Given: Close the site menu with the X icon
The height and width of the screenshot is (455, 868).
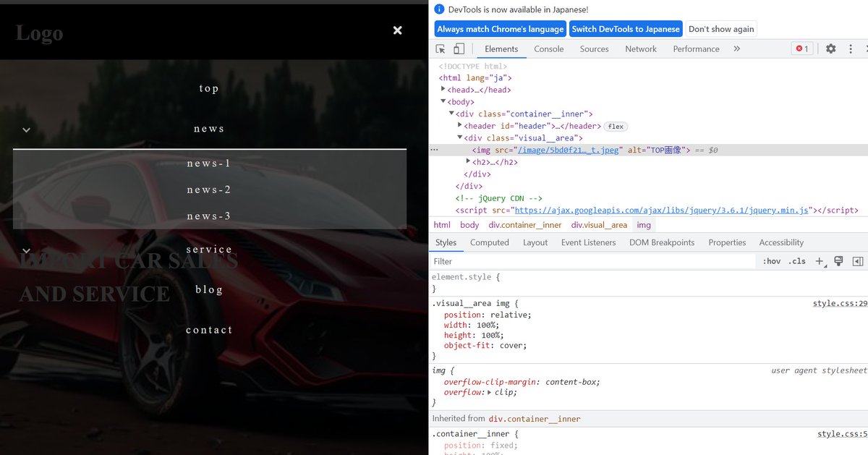Looking at the screenshot, I should tap(397, 30).
